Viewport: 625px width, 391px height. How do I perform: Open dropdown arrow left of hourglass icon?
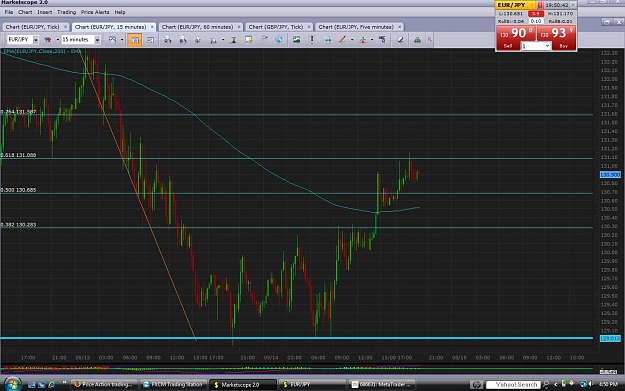(223, 40)
